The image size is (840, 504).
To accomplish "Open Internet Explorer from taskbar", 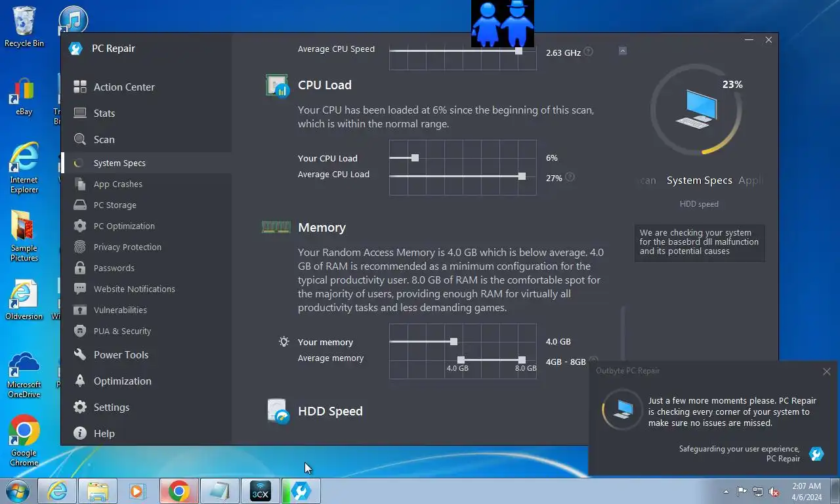I will point(57,491).
